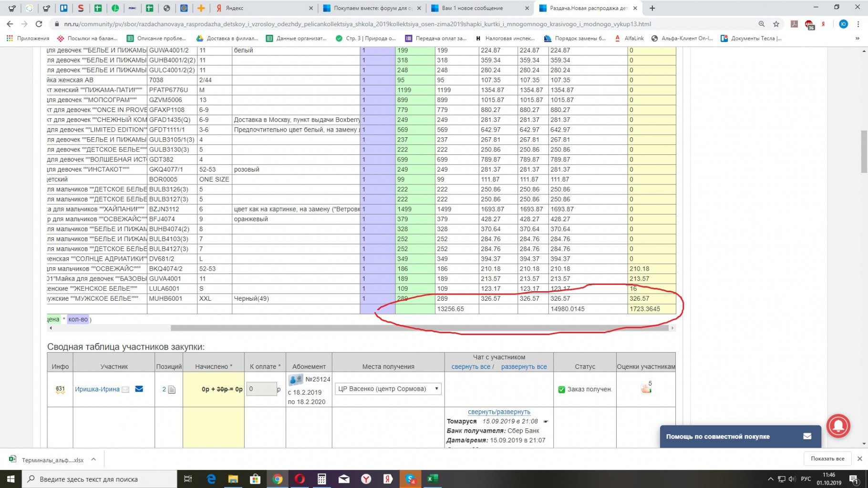Open Task View in the taskbar

click(188, 479)
